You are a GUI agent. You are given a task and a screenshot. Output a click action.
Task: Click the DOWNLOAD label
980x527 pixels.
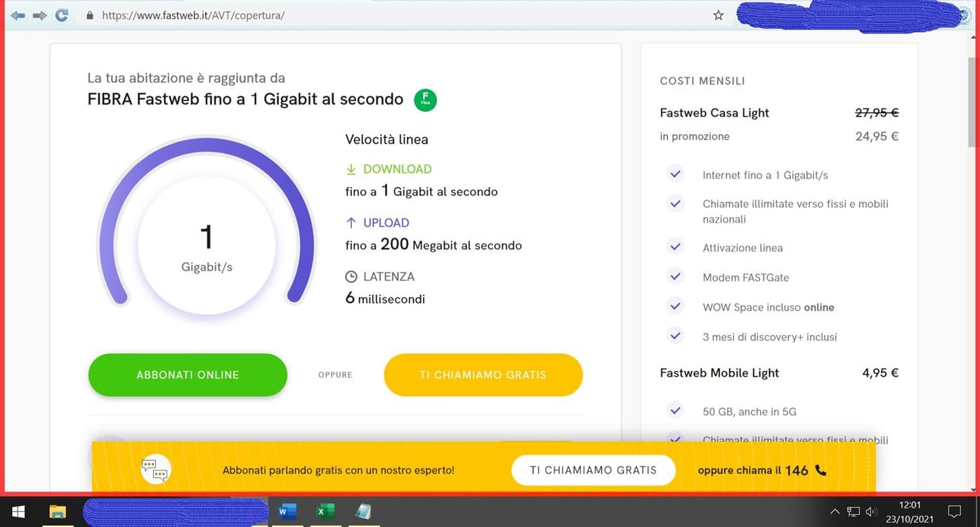coord(397,169)
